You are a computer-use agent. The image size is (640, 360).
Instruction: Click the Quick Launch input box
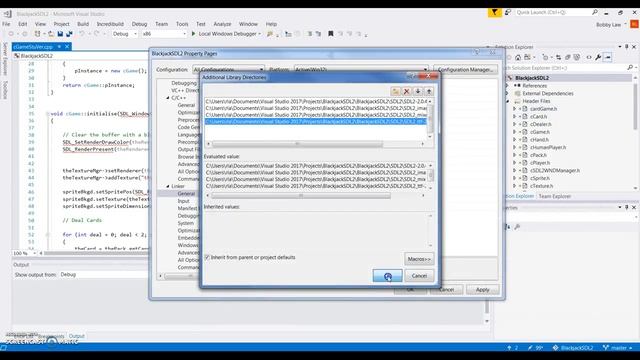[x=553, y=13]
